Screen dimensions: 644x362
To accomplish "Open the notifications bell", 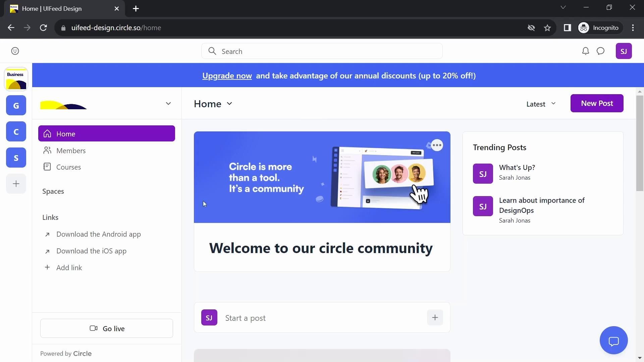I will [585, 51].
